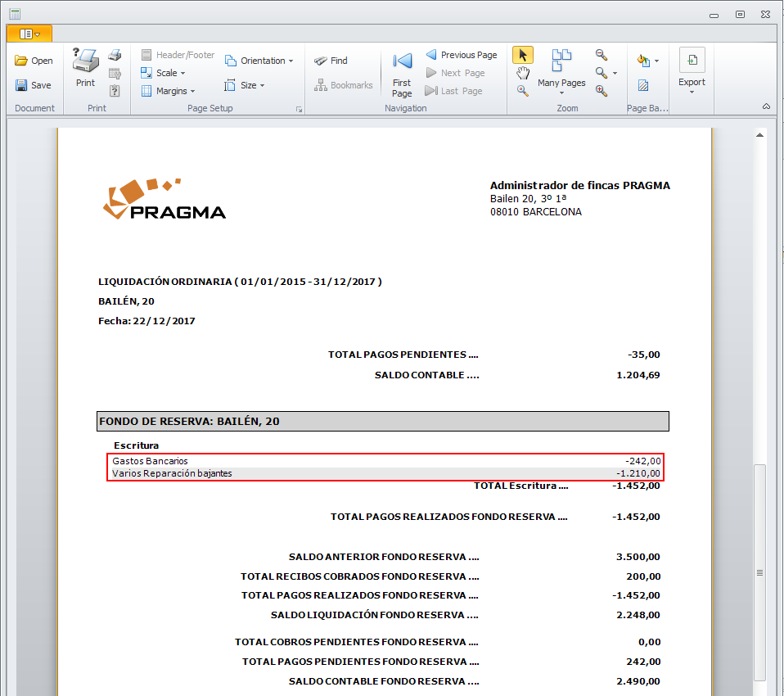Click the '-242,00' amount

pyautogui.click(x=643, y=461)
